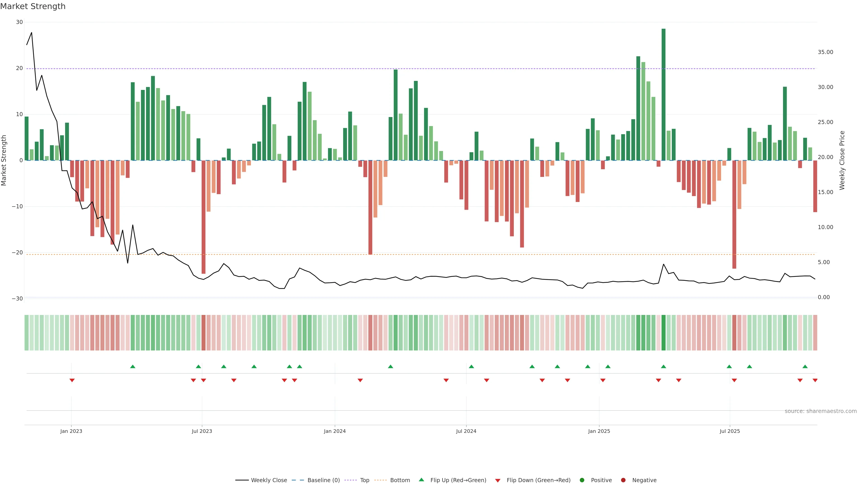Screen dimensions: 868x488
Task: Click the last red flip-down marker at far right
Action: coord(815,380)
